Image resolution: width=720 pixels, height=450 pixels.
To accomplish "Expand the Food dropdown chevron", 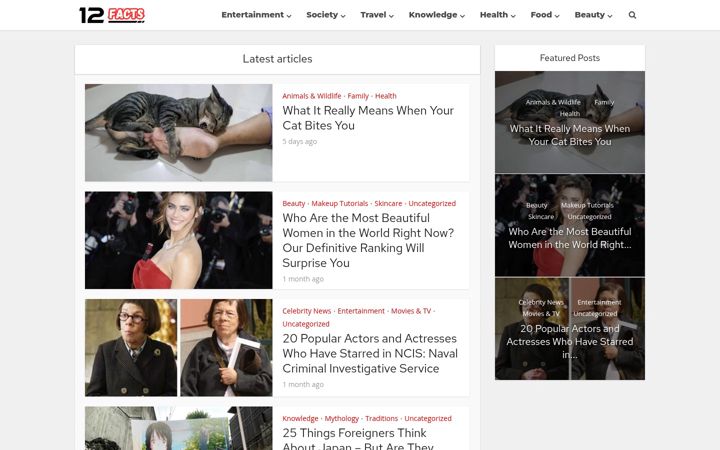I will tap(557, 16).
